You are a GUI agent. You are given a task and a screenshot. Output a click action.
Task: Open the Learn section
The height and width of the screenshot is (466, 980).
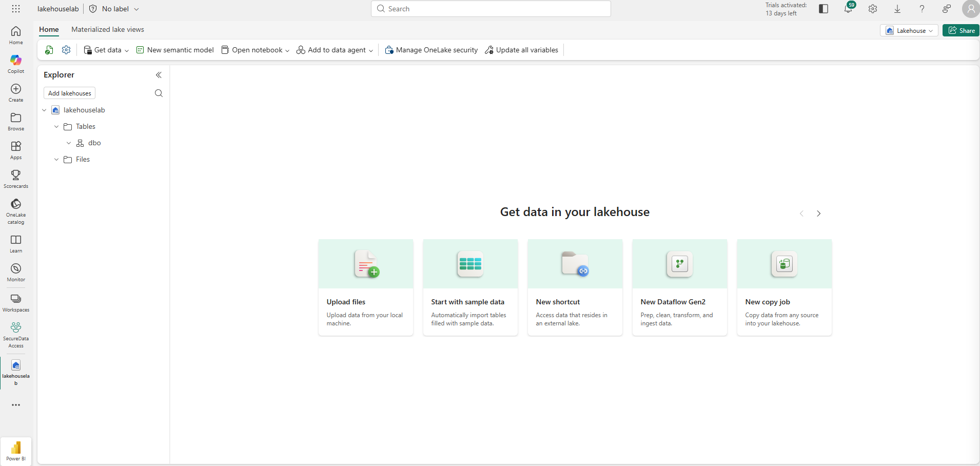(16, 243)
